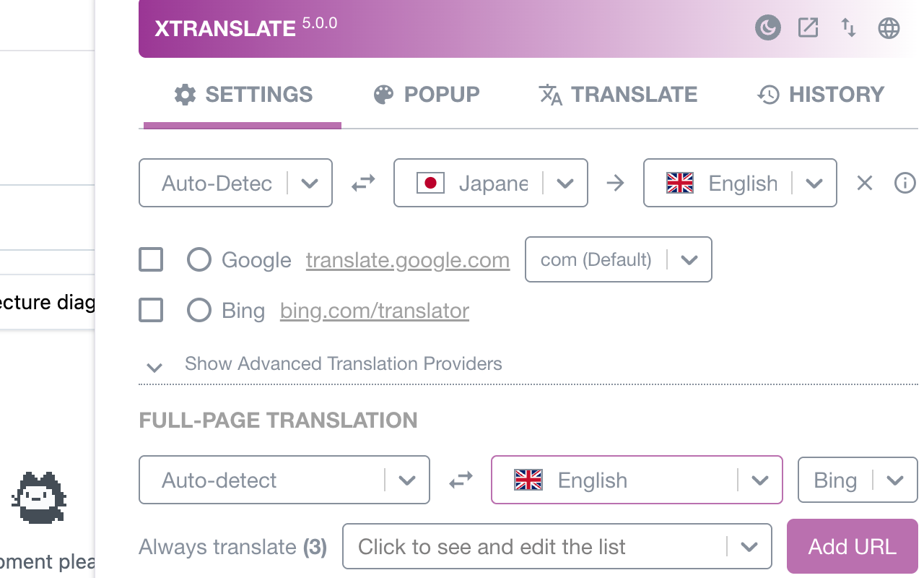Open the interface language globe icon
924x578 pixels.
pyautogui.click(x=889, y=27)
